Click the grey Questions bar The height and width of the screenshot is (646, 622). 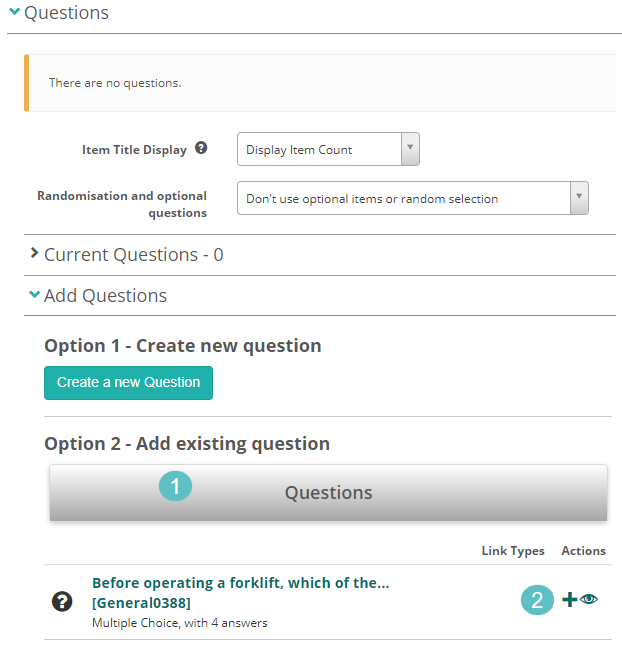click(x=328, y=492)
